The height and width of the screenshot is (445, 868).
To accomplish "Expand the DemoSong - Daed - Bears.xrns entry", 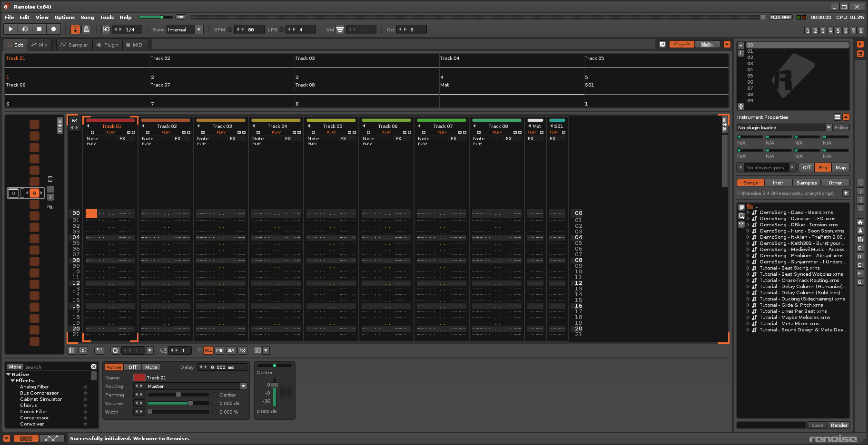I will click(748, 213).
